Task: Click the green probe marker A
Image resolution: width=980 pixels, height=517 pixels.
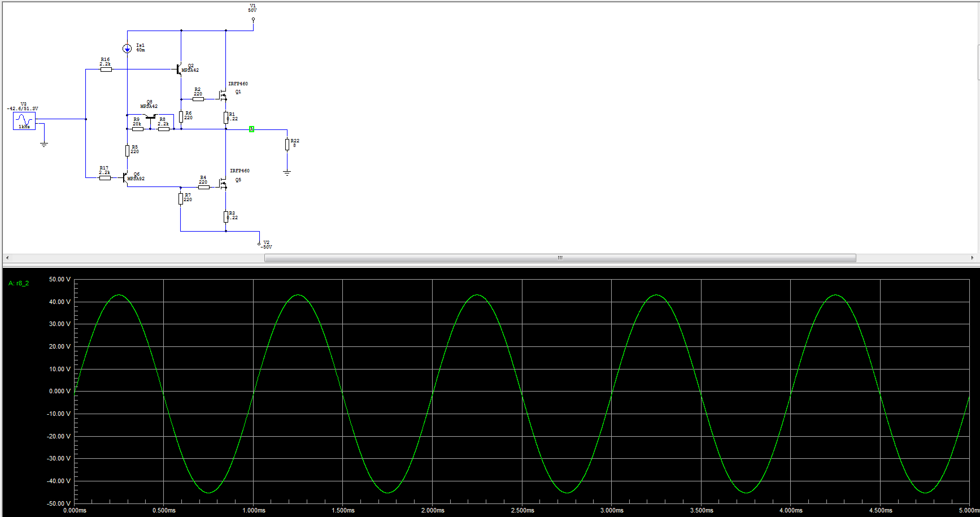Action: (x=251, y=129)
